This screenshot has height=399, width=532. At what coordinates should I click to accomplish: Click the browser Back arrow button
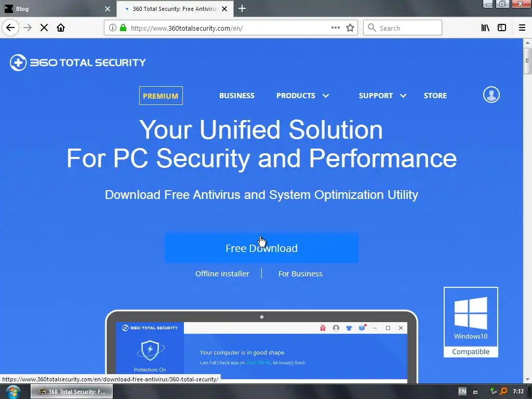pyautogui.click(x=10, y=28)
